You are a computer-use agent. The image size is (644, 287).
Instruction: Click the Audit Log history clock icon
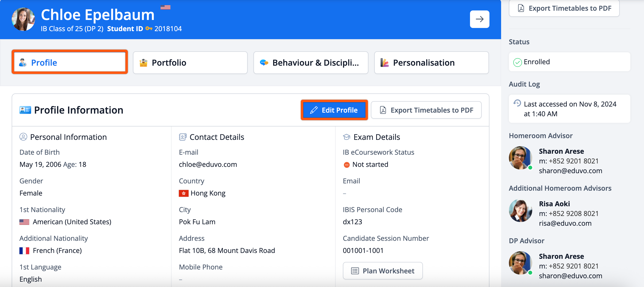517,103
